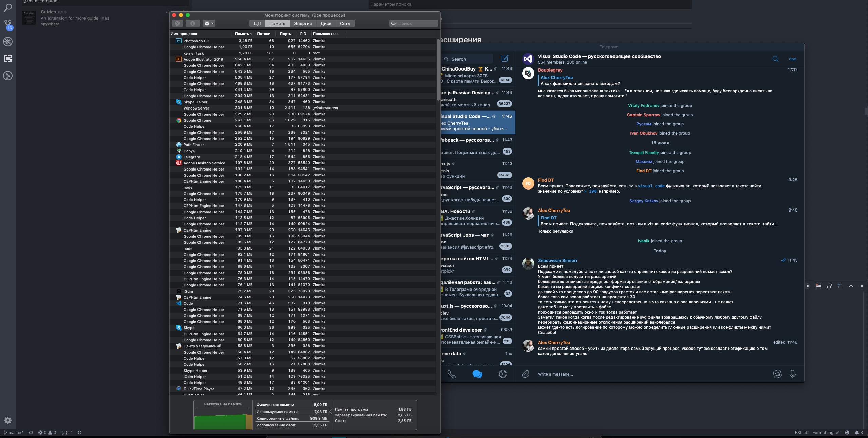The width and height of the screenshot is (868, 438).
Task: Select the Центр уведомлений process row
Action: pyautogui.click(x=303, y=346)
